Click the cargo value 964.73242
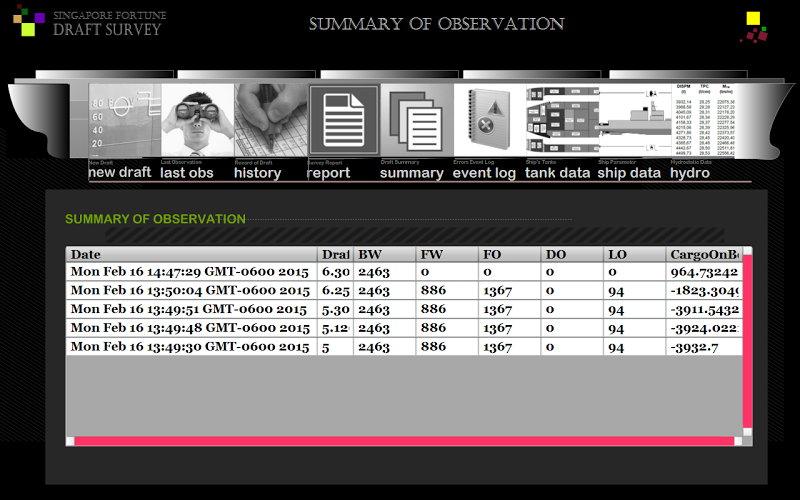800x500 pixels. pos(705,272)
